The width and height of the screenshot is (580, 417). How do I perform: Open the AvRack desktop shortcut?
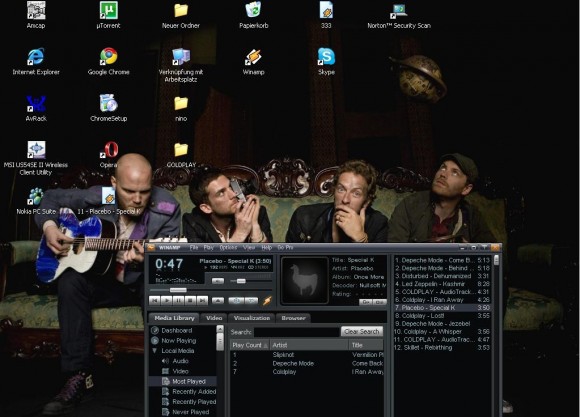[36, 108]
